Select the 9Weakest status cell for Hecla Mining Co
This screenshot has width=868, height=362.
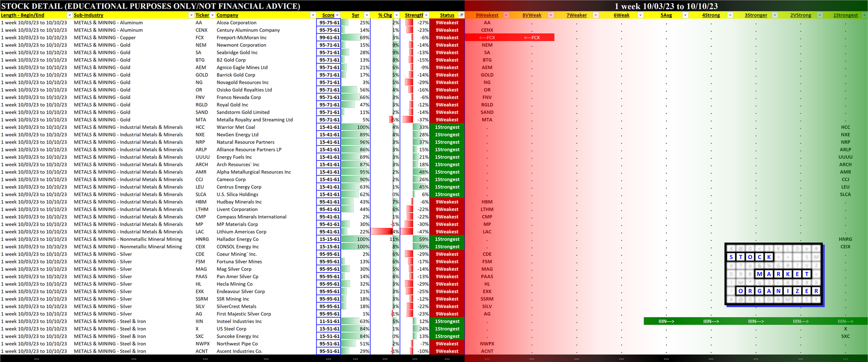point(447,284)
